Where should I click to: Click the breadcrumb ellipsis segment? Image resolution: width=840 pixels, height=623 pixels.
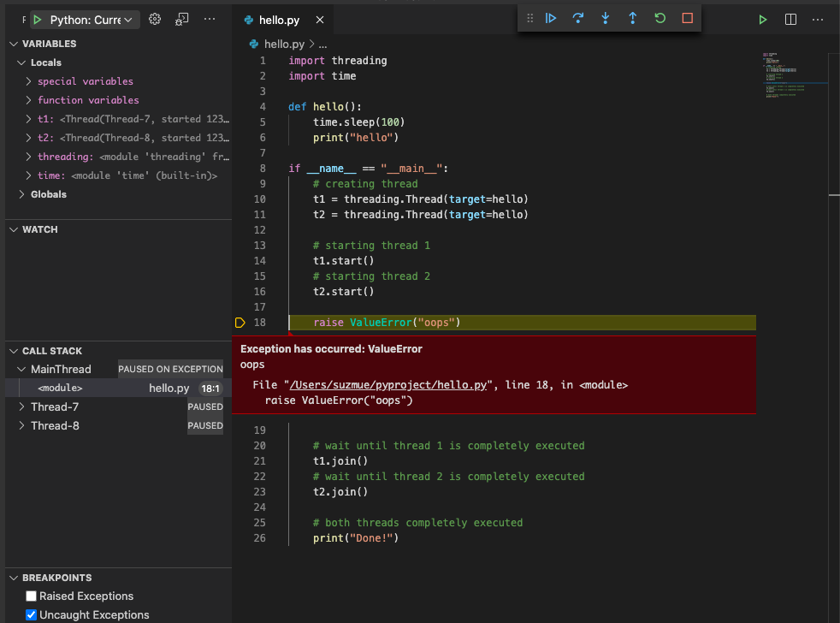[x=322, y=44]
